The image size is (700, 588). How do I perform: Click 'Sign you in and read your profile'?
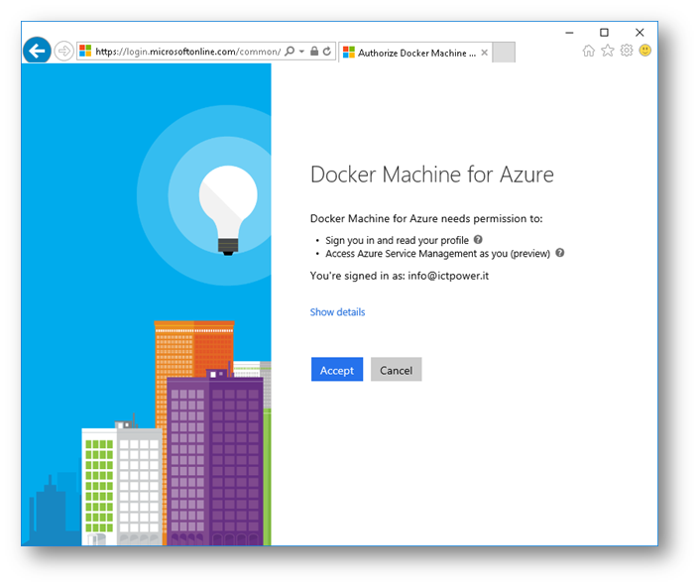(x=397, y=240)
